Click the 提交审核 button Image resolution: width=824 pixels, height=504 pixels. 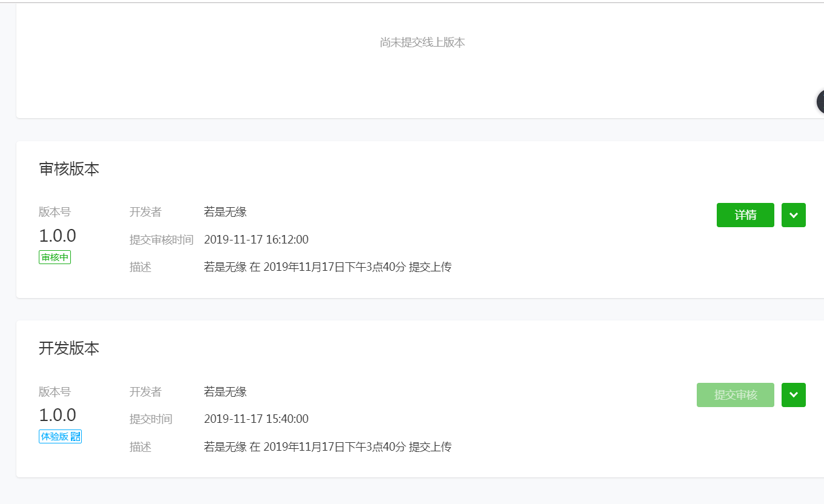point(736,395)
